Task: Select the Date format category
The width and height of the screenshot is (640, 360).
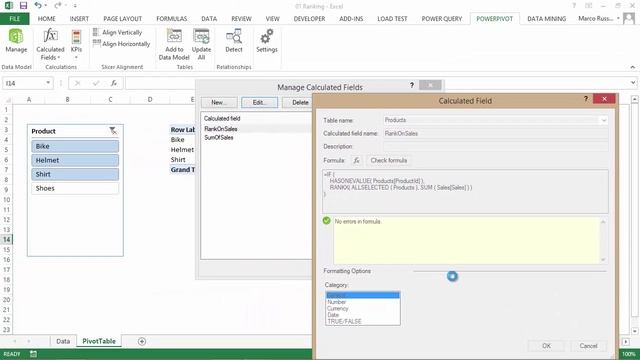Action: point(333,315)
